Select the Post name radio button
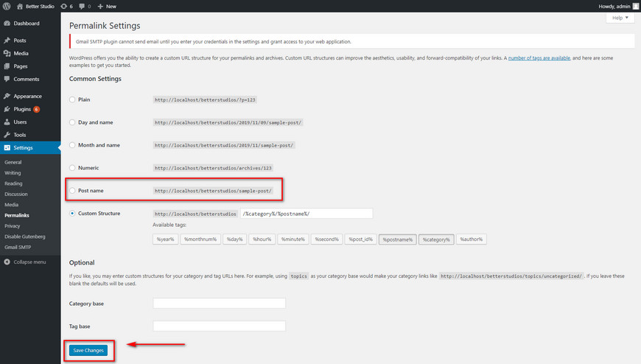Viewport: 641px width, 364px height. [72, 191]
